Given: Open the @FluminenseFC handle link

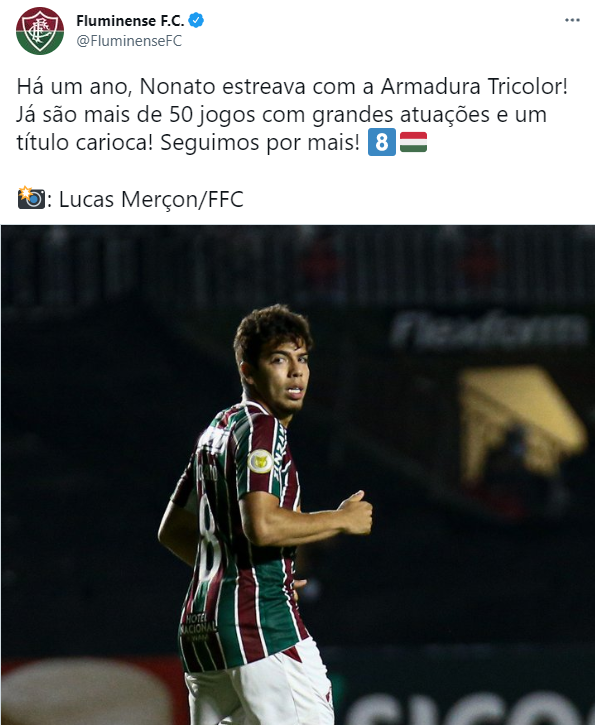Looking at the screenshot, I should (129, 41).
